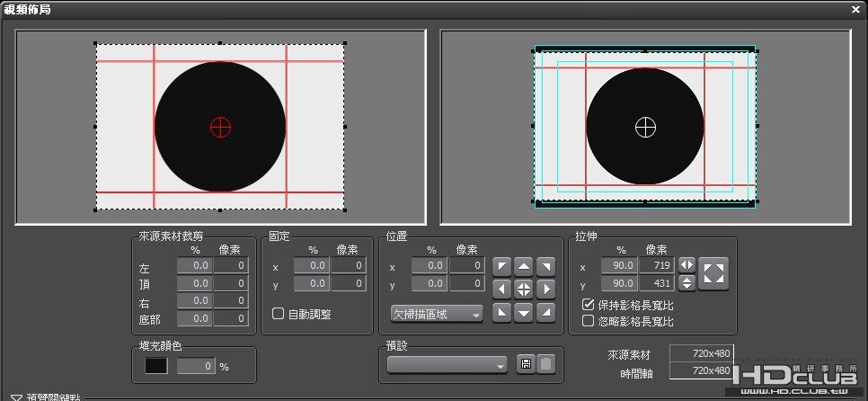Click the 拉伸 y percent field showing 90.0
Screen dimensions: 868x401
pos(619,283)
